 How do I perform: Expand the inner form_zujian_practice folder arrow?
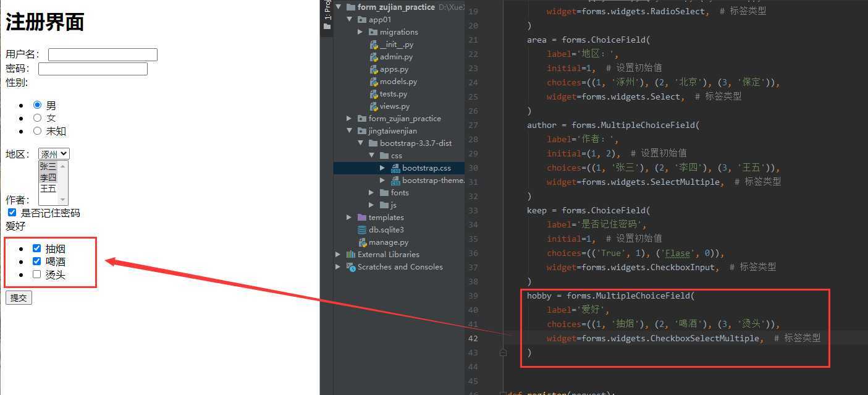350,119
